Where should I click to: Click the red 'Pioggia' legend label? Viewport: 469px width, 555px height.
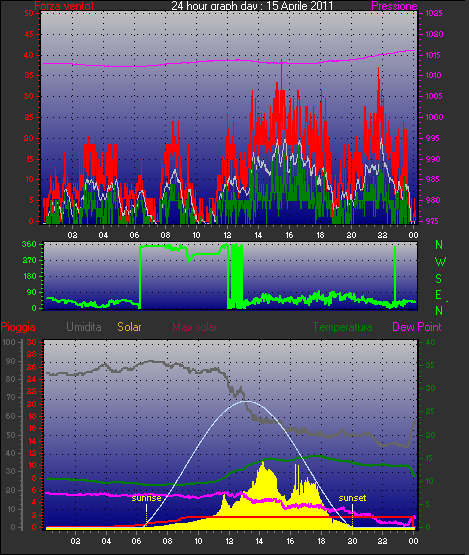click(x=18, y=327)
